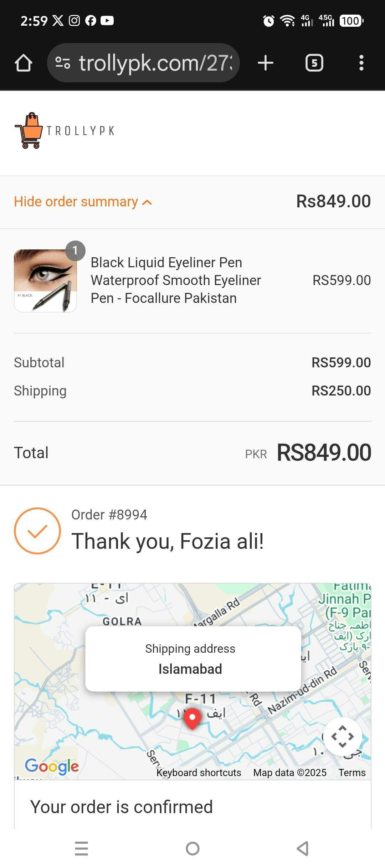The height and width of the screenshot is (868, 385).
Task: Open site info icon in address bar
Action: [63, 63]
